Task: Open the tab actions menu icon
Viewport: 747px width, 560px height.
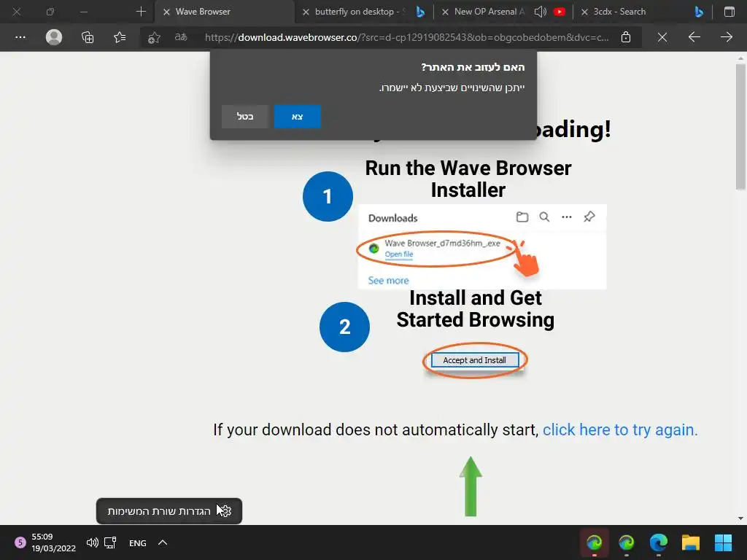Action: pos(729,12)
